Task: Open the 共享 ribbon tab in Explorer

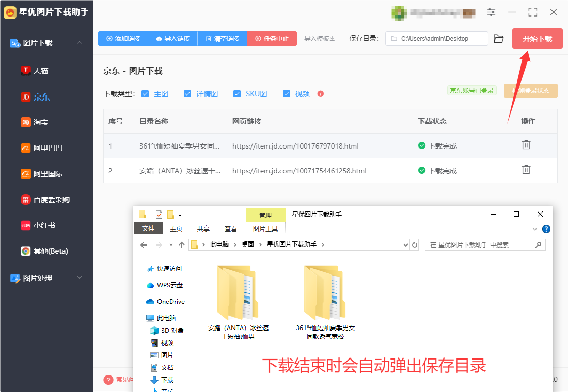Action: click(203, 229)
